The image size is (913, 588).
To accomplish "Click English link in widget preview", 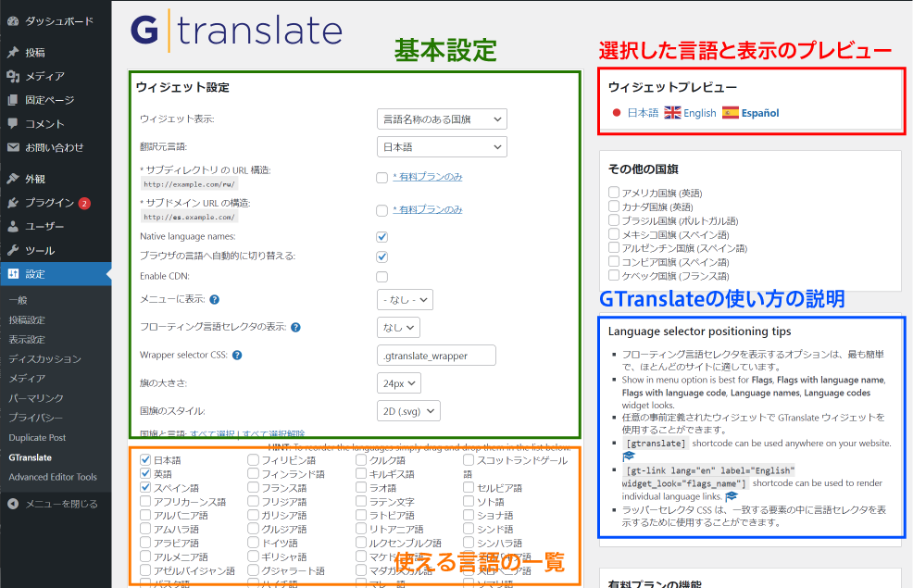I will coord(700,113).
